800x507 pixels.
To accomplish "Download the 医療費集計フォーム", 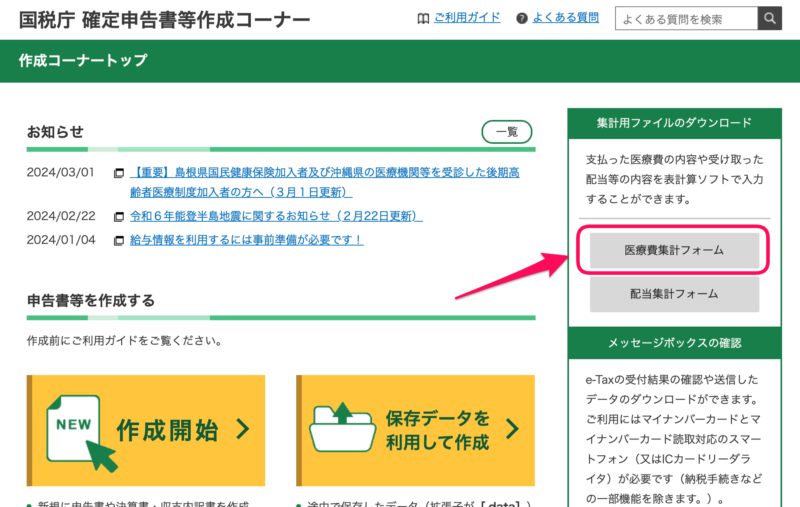I will point(674,250).
